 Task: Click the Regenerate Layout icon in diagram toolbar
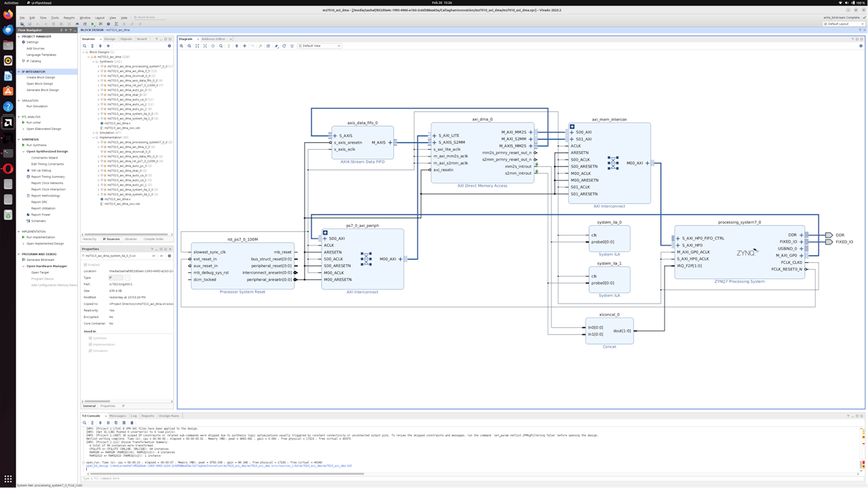[284, 46]
